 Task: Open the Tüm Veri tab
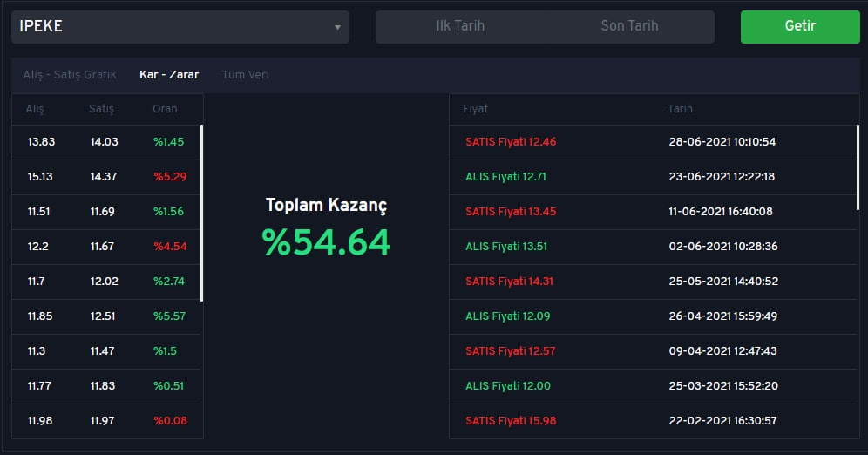[x=245, y=75]
